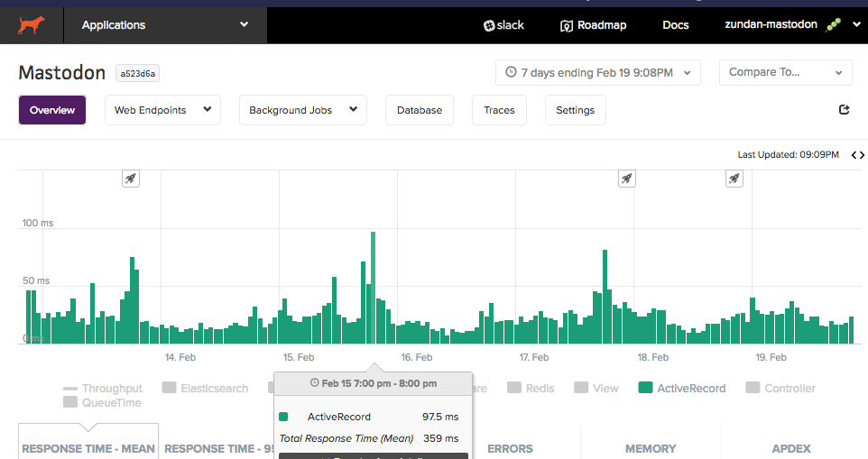Click the tallest highlighted bar on Feb 15

point(374,288)
